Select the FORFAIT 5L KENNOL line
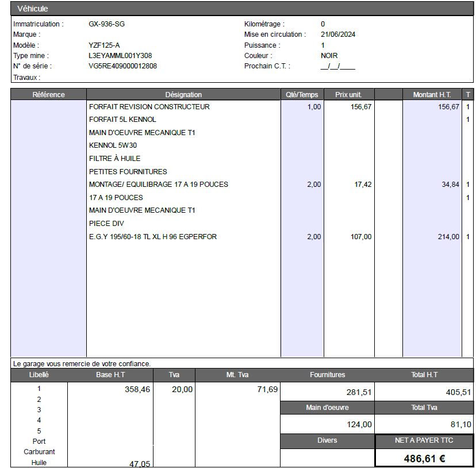Image resolution: width=476 pixels, height=468 pixels. [122, 120]
